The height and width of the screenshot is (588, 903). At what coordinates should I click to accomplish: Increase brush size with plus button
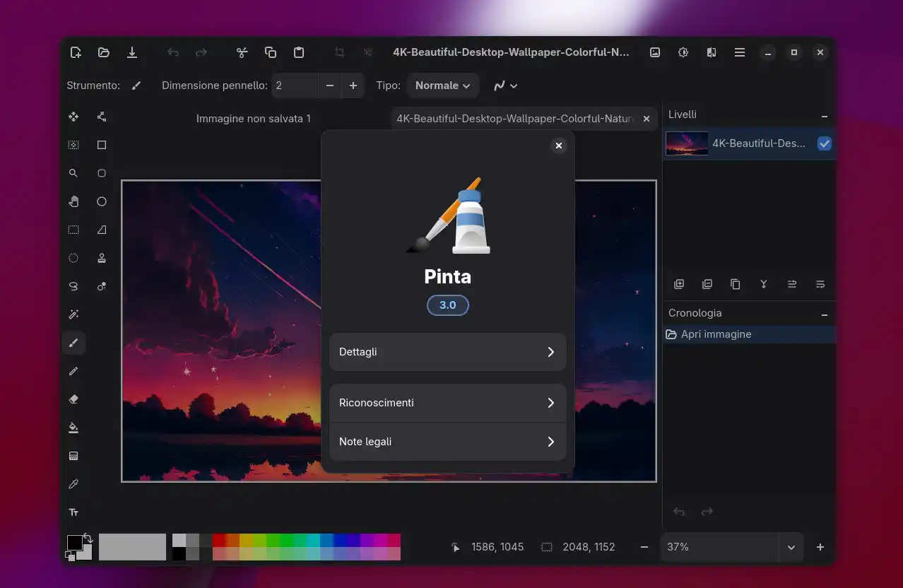click(353, 86)
